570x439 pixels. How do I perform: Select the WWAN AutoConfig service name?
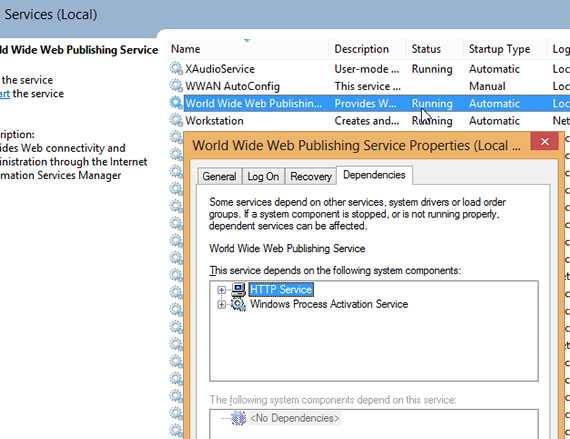(232, 86)
